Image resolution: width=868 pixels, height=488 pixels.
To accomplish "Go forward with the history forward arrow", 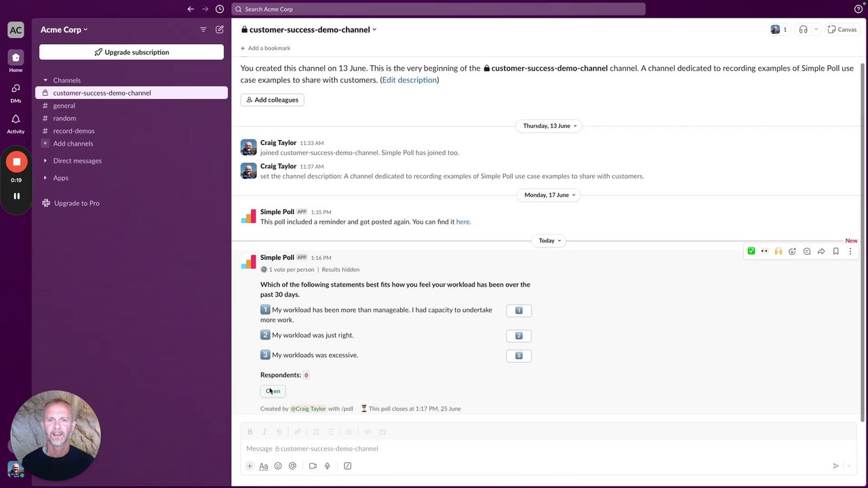I will (205, 9).
